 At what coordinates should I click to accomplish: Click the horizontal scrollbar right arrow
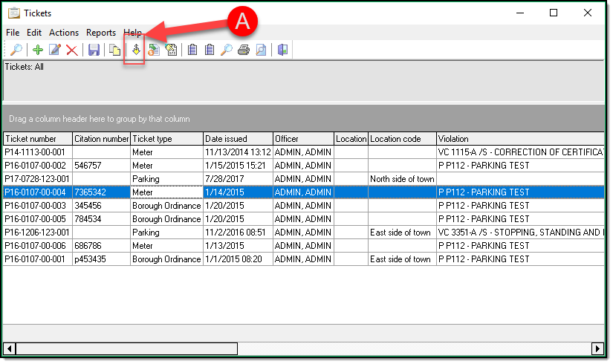(x=597, y=348)
